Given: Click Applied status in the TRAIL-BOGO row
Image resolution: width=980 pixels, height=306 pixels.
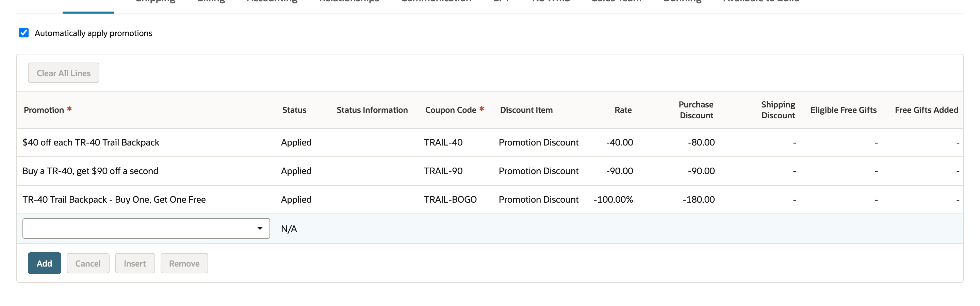Looking at the screenshot, I should (x=296, y=200).
